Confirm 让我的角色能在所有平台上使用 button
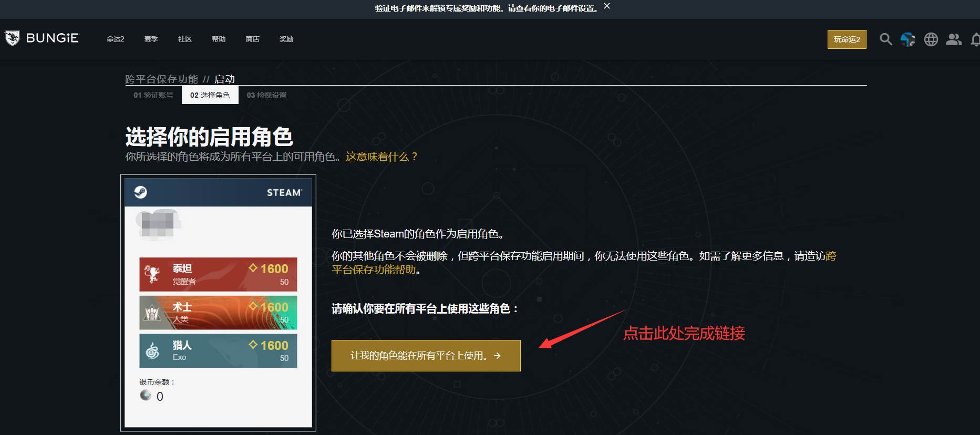Image resolution: width=980 pixels, height=435 pixels. click(426, 356)
